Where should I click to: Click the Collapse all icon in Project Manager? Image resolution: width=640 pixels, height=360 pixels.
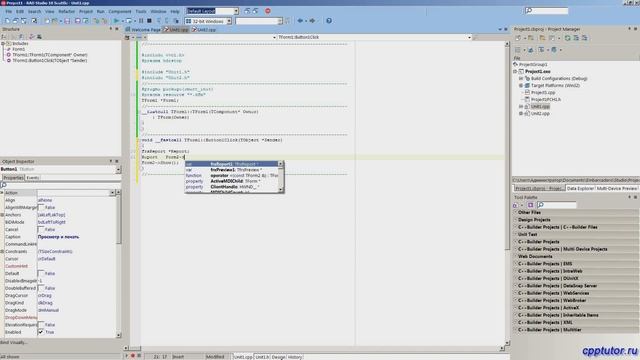pos(584,38)
